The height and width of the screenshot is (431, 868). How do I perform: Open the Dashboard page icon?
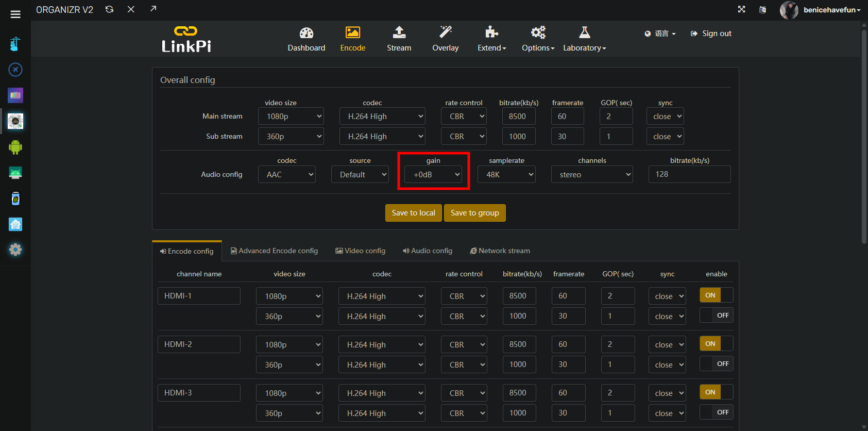pyautogui.click(x=307, y=33)
